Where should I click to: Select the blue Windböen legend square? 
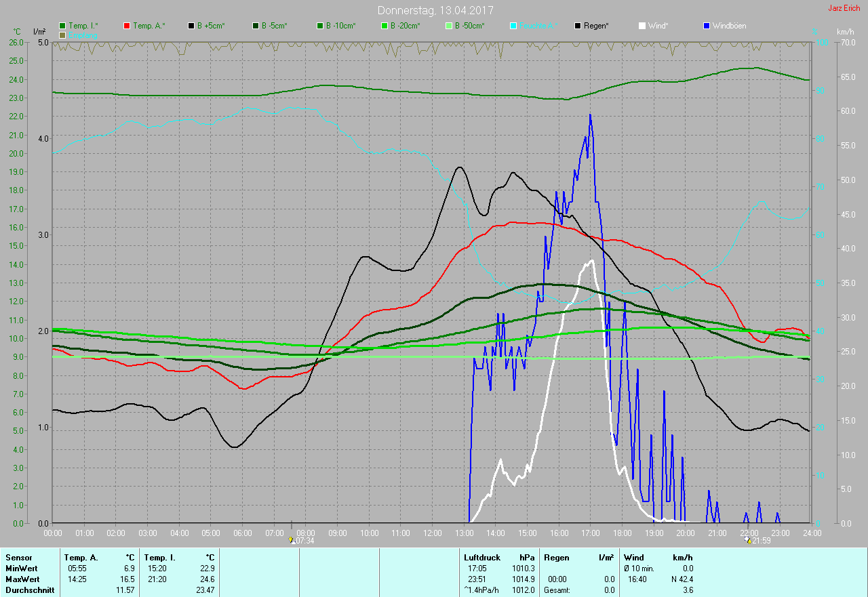(707, 26)
